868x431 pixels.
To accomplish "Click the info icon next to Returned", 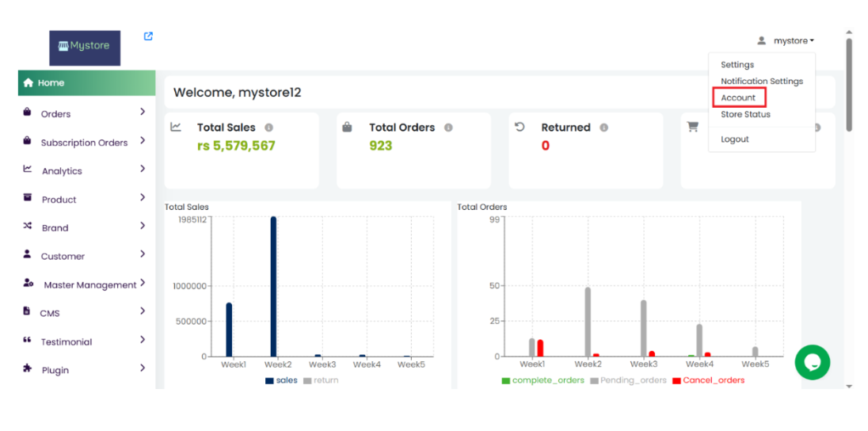I will (603, 128).
